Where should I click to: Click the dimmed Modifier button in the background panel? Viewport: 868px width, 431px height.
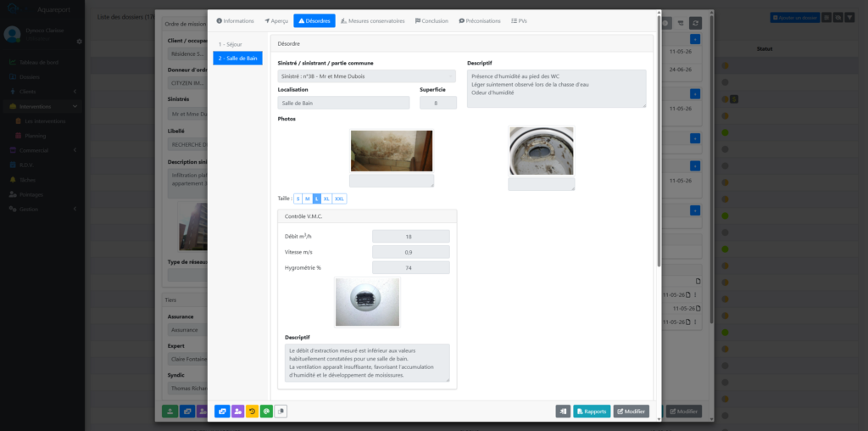point(684,411)
